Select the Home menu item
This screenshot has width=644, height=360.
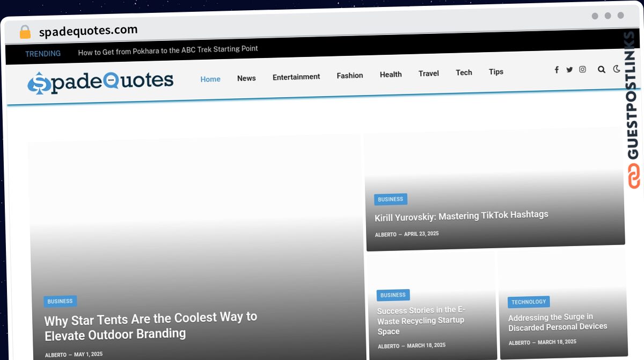210,79
